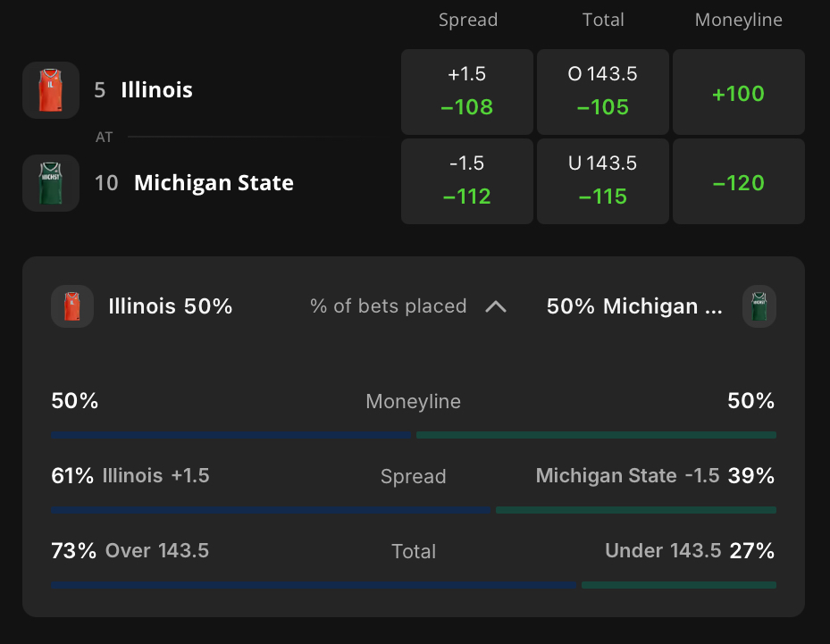Click the Moneyline column header

[x=738, y=20]
